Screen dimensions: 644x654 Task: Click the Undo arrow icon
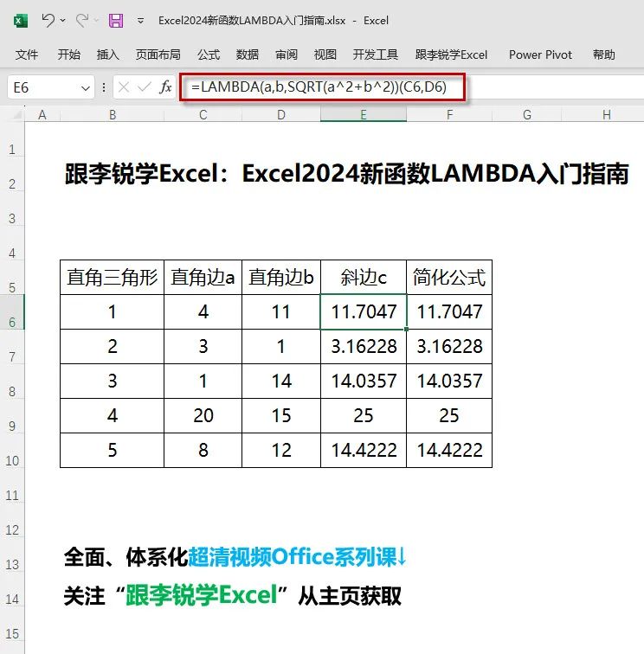click(x=48, y=20)
